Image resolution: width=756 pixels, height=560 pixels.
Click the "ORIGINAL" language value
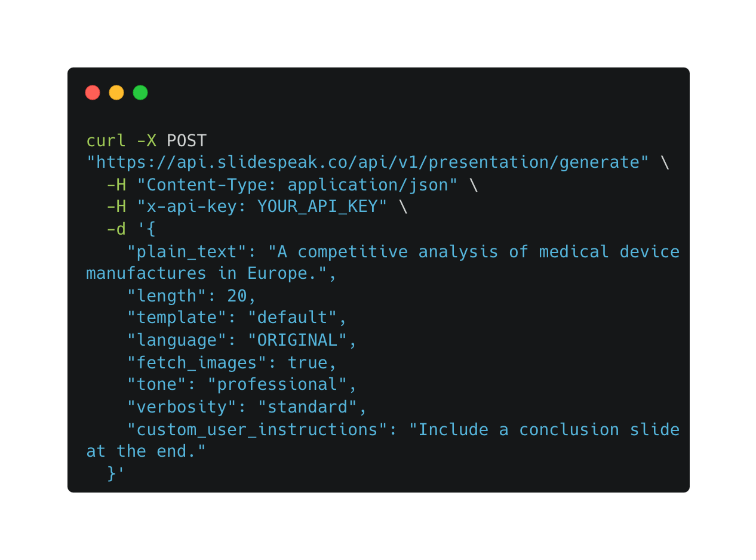pyautogui.click(x=297, y=340)
